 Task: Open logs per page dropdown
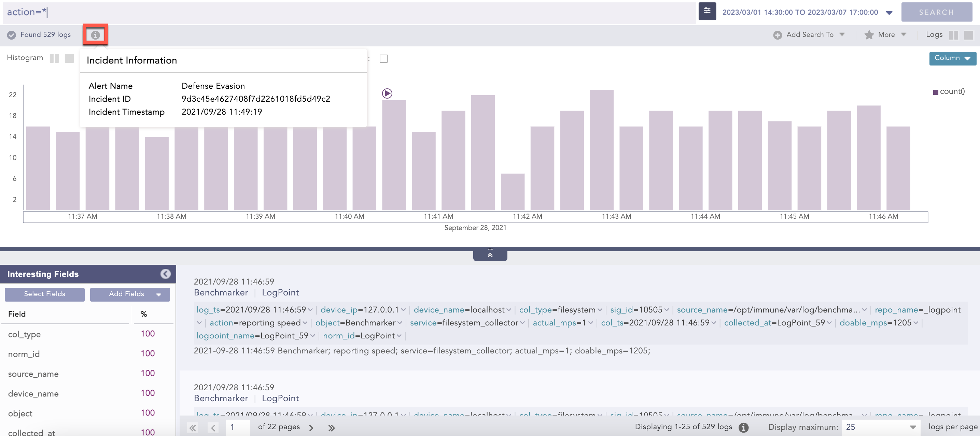pos(880,427)
